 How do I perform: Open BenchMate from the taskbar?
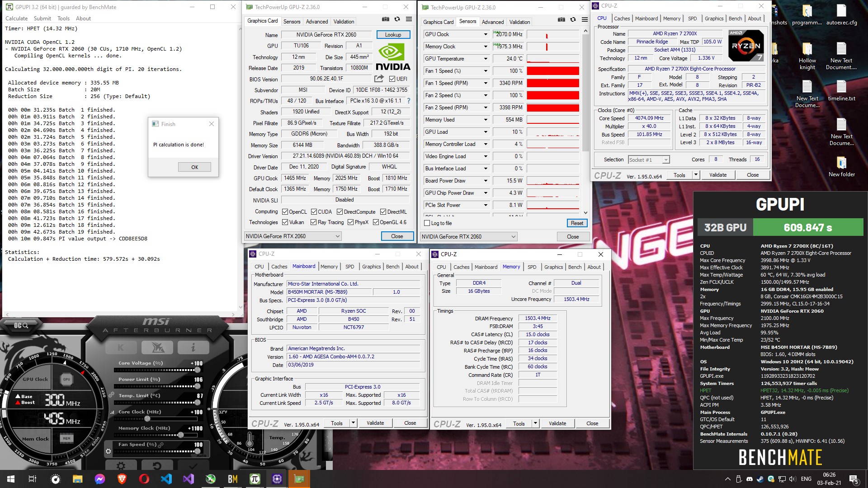click(232, 479)
